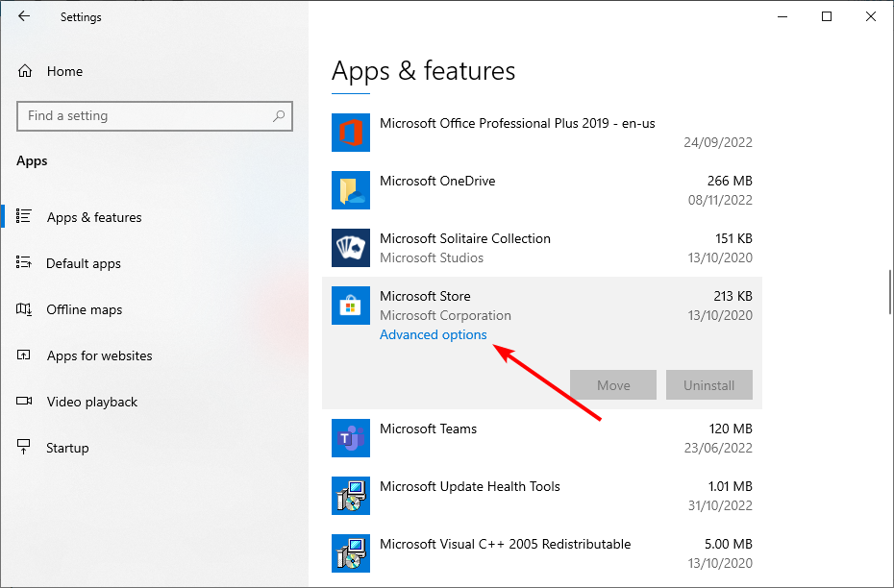Select Microsoft Update Health Tools entry name
The height and width of the screenshot is (588, 894).
click(x=470, y=486)
